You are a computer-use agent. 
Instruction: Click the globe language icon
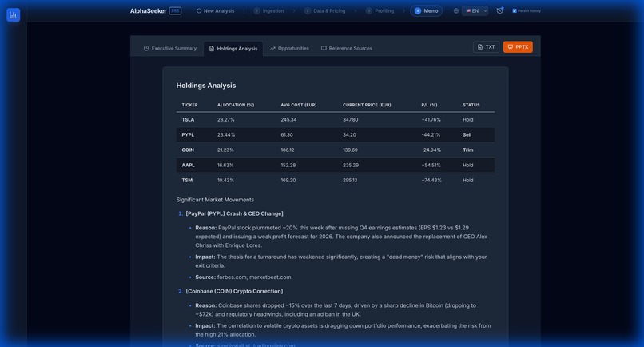point(456,11)
